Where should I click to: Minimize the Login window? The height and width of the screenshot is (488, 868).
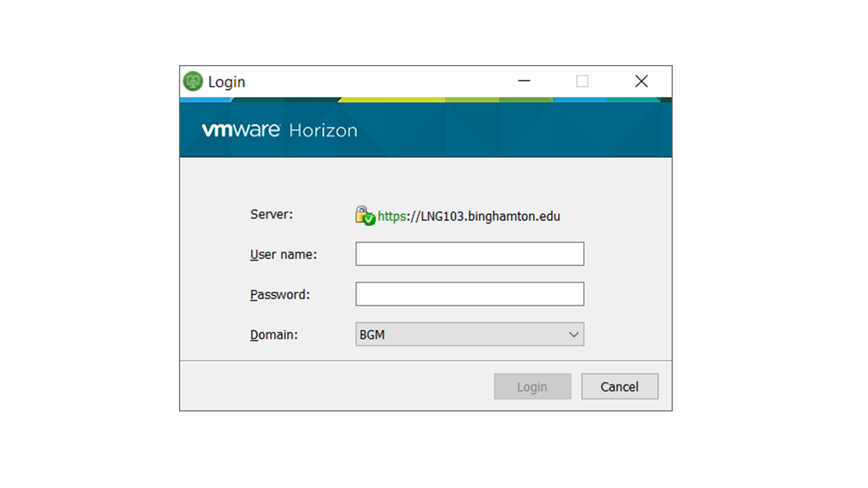[x=524, y=81]
